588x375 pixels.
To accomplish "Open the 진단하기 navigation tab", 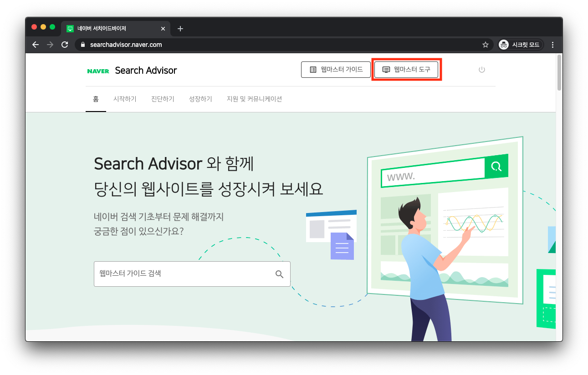I will coord(163,99).
